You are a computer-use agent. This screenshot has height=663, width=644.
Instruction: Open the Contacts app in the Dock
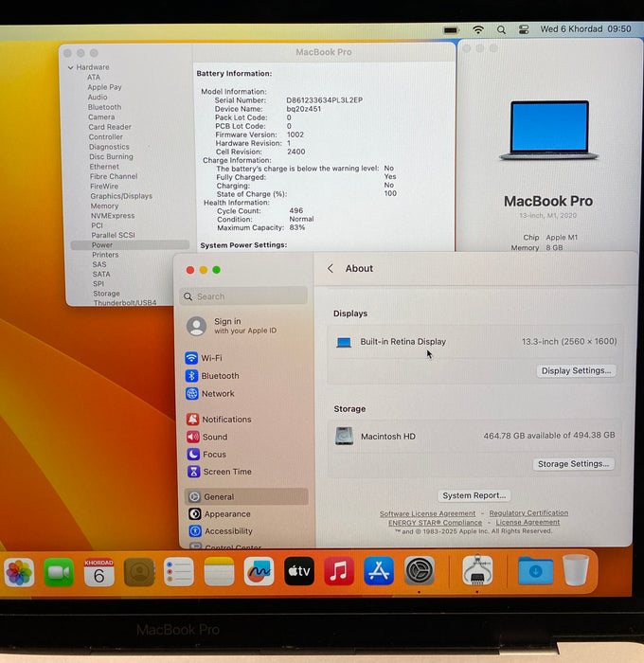139,572
